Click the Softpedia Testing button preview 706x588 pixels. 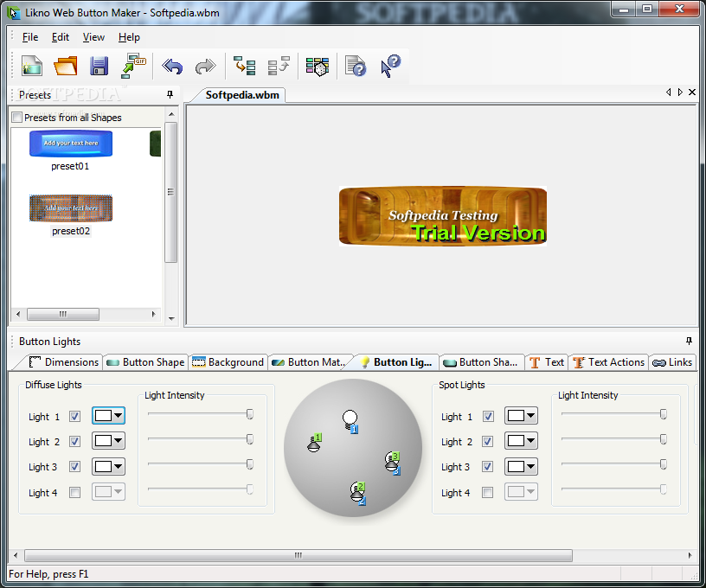pos(443,216)
